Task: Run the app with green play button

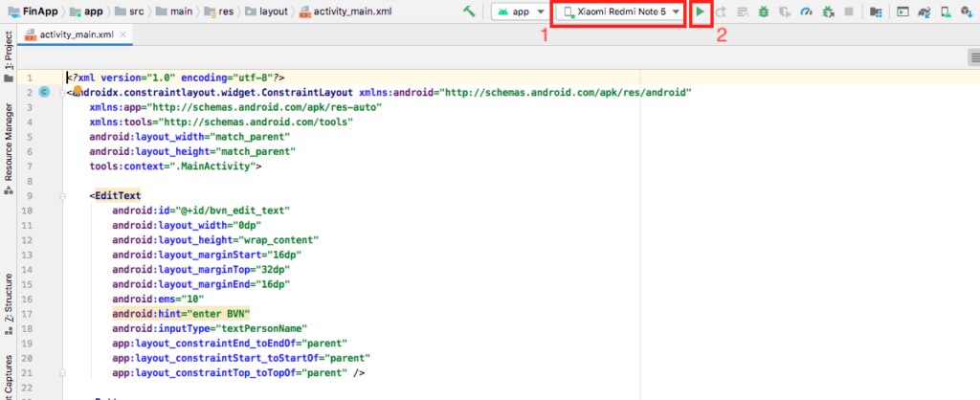Action: coord(701,11)
